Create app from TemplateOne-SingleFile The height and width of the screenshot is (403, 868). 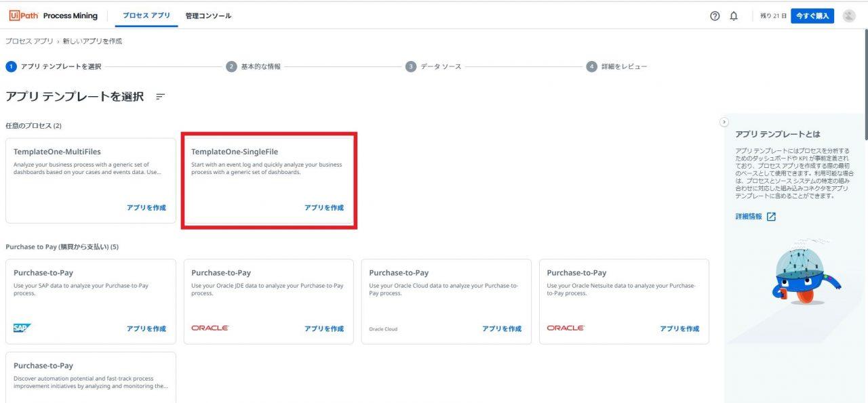[324, 207]
